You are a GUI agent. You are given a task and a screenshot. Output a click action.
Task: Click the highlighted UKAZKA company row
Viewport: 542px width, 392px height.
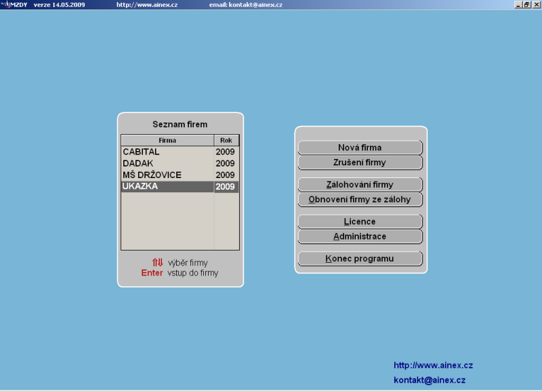(x=167, y=187)
